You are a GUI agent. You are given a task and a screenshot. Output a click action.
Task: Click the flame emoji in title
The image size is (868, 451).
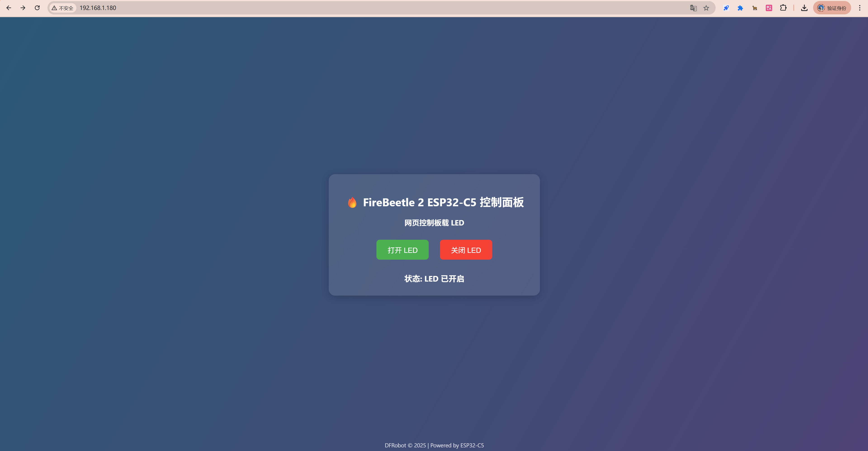(x=352, y=202)
